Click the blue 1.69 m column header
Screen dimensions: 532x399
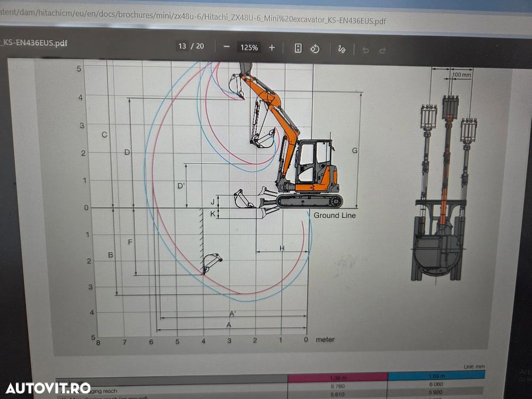click(436, 376)
